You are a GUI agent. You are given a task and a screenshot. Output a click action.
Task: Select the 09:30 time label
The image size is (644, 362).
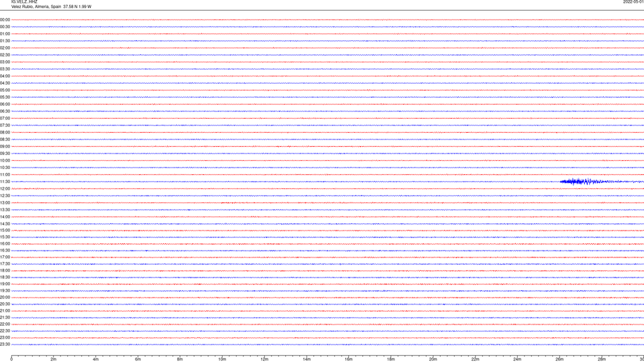(5, 154)
